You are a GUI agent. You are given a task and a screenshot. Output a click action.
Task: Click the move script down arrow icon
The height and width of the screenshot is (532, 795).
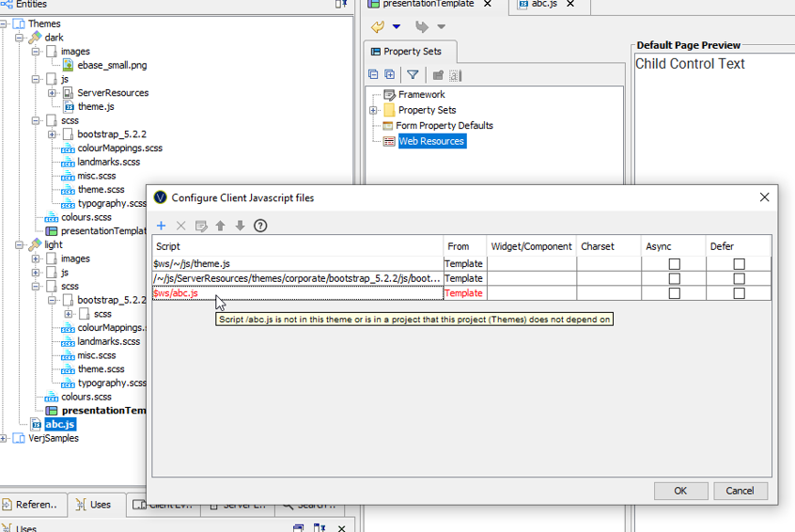click(x=240, y=226)
